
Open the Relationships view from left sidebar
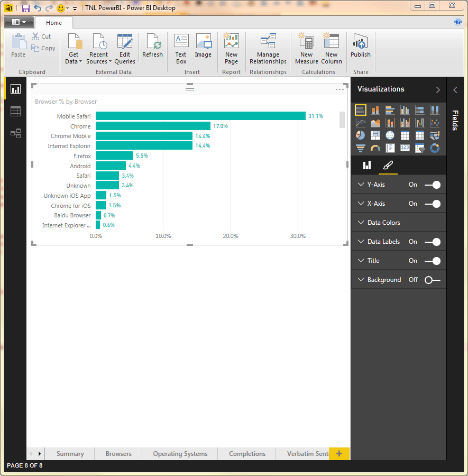[15, 133]
